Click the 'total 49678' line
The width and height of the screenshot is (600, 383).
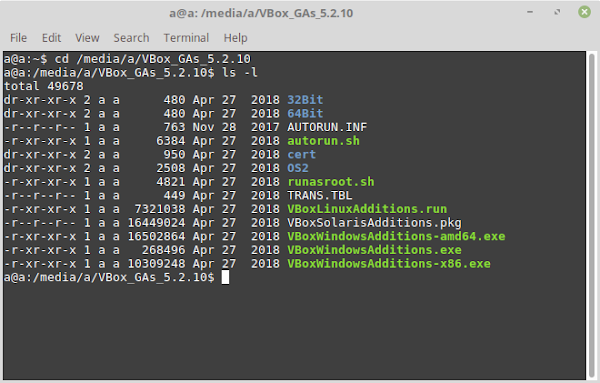[44, 86]
